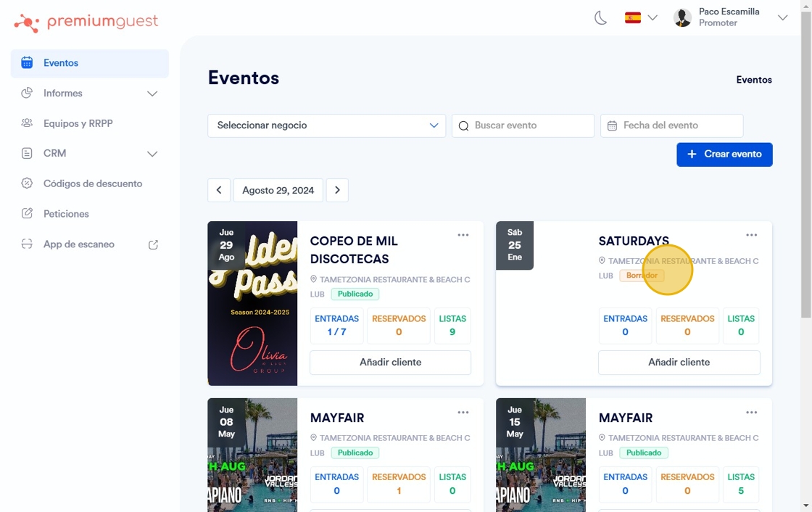
Task: Click LISTAS 9 stat on COPEO card
Action: click(x=452, y=326)
